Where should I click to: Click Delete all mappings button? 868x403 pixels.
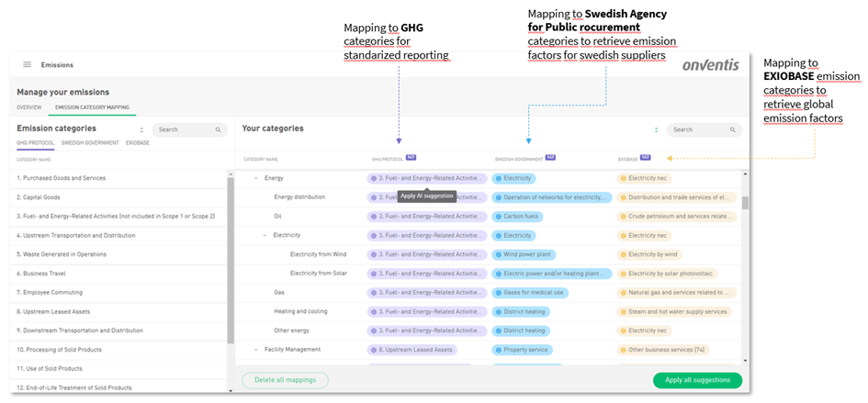[285, 380]
